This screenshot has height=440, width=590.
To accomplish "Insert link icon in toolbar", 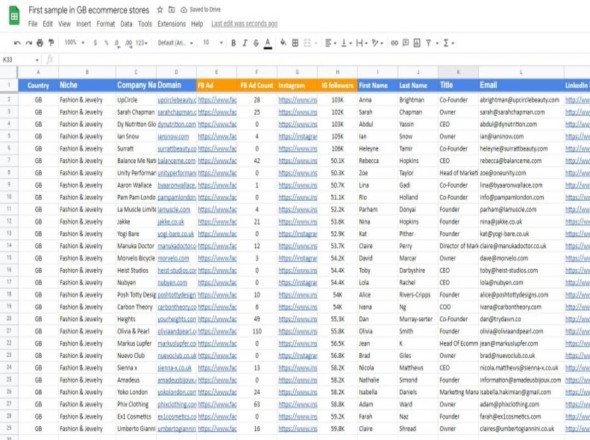I will click(x=394, y=43).
